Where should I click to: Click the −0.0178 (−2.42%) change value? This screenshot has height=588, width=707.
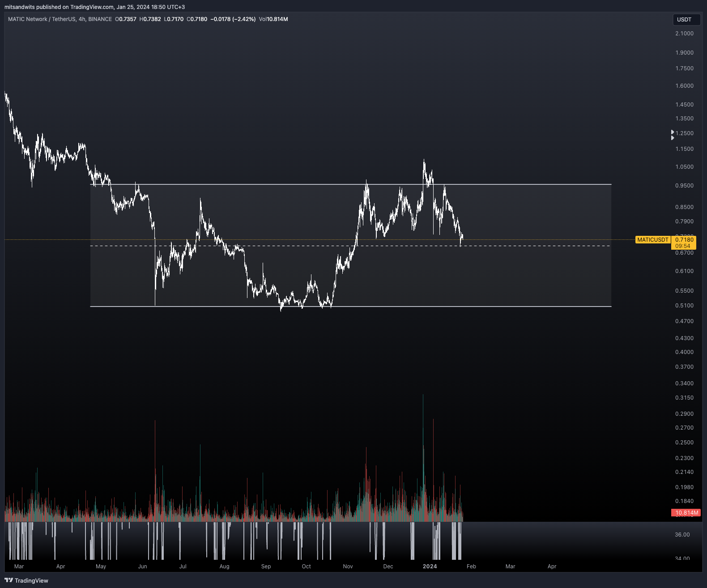(x=233, y=19)
